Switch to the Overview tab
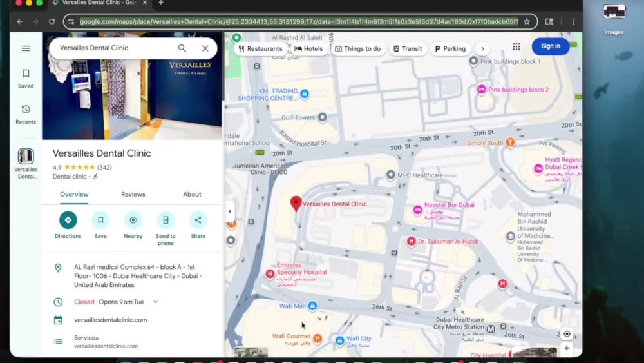This screenshot has height=363, width=644. (x=74, y=195)
